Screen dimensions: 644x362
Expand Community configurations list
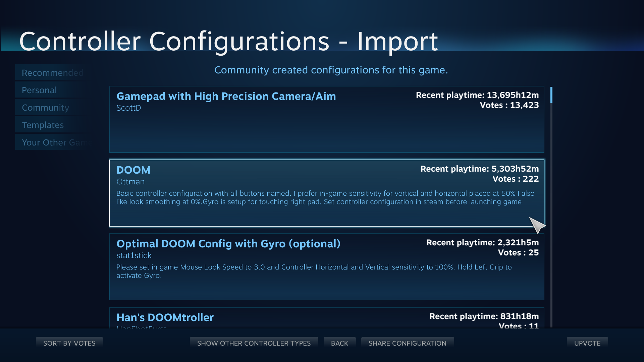[45, 107]
